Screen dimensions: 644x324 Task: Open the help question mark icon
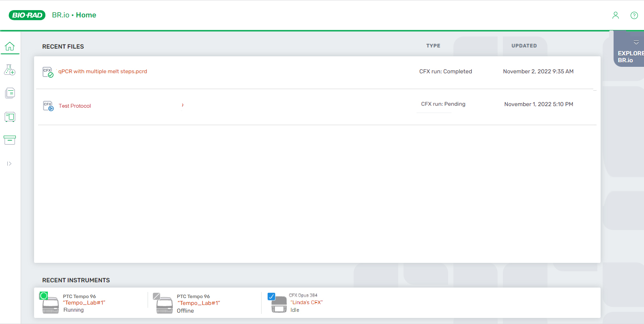(634, 15)
